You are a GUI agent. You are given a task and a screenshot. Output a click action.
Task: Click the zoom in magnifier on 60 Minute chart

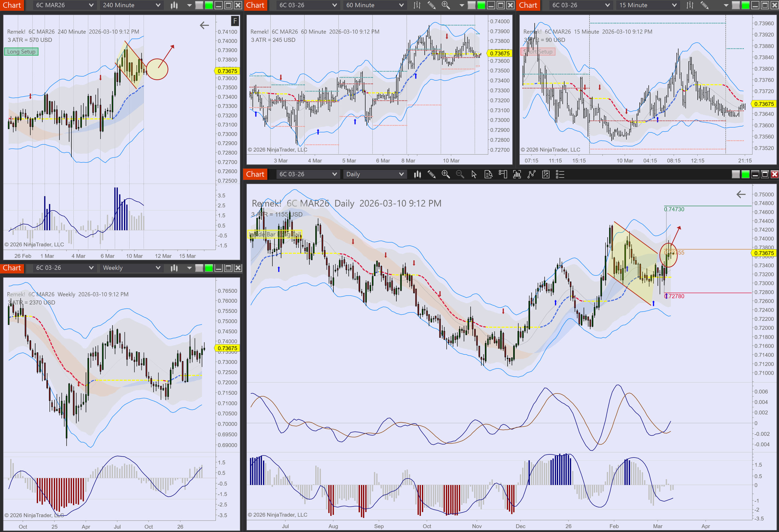[x=446, y=5]
